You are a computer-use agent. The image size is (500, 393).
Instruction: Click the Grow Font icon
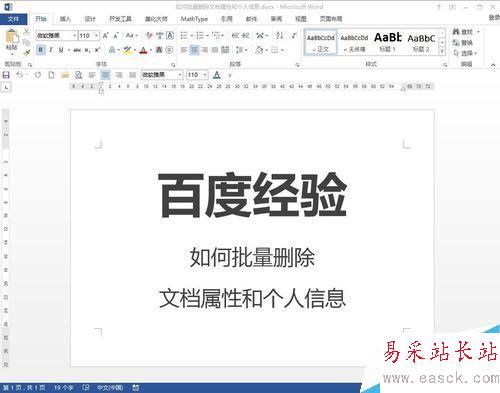pos(105,35)
